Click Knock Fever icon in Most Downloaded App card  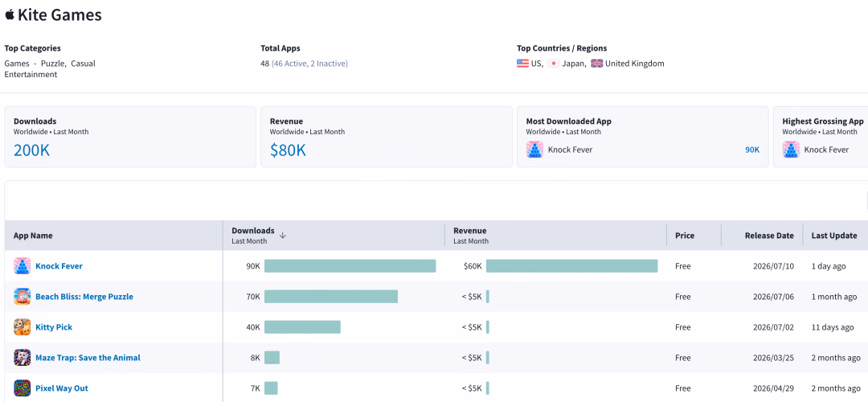[534, 150]
